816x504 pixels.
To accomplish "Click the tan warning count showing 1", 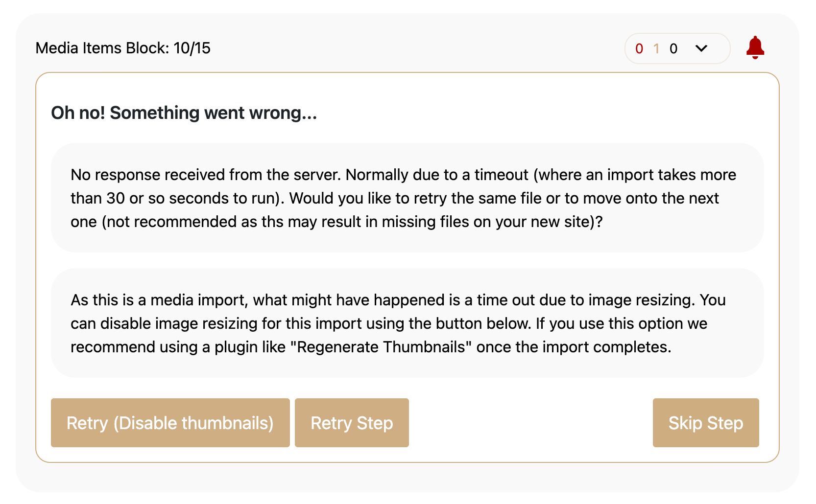I will [656, 49].
